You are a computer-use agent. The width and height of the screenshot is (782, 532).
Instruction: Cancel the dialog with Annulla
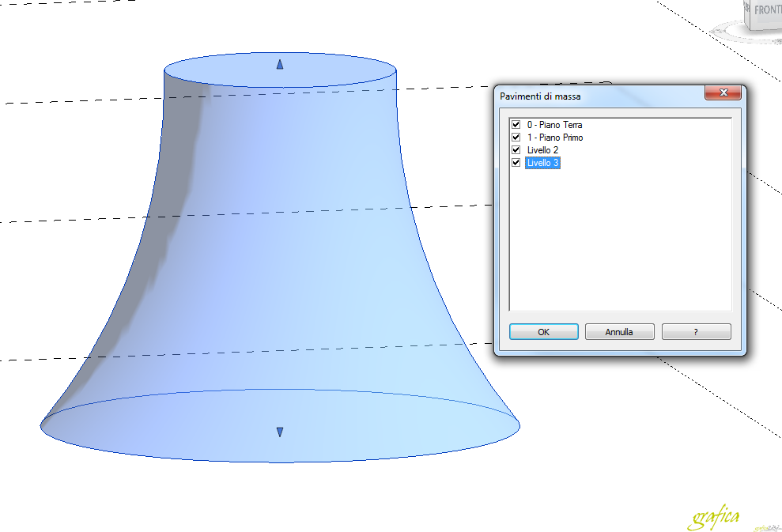619,331
